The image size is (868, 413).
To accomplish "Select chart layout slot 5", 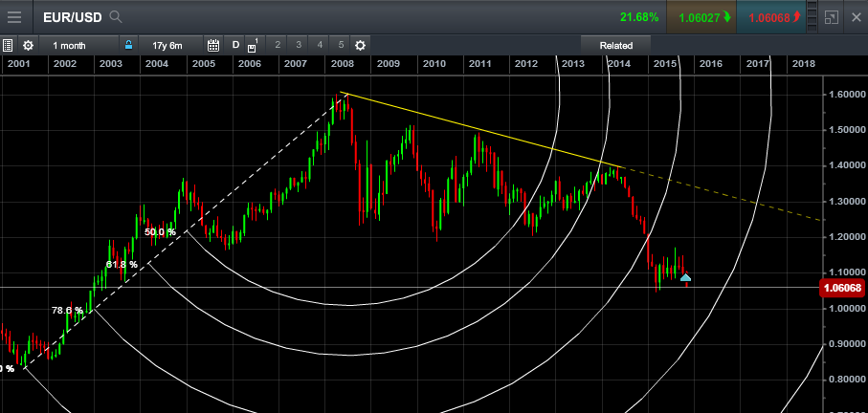I will coord(341,45).
